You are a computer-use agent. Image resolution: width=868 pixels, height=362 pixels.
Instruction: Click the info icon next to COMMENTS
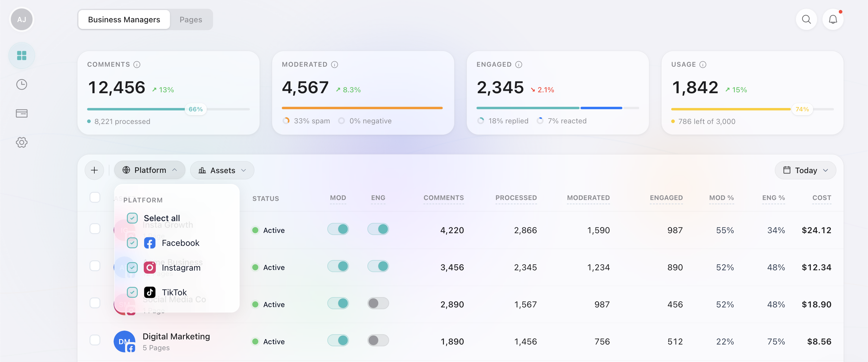pyautogui.click(x=137, y=65)
